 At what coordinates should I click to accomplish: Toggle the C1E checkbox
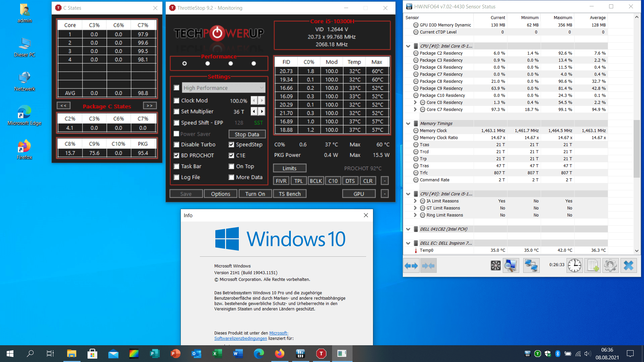(x=231, y=156)
